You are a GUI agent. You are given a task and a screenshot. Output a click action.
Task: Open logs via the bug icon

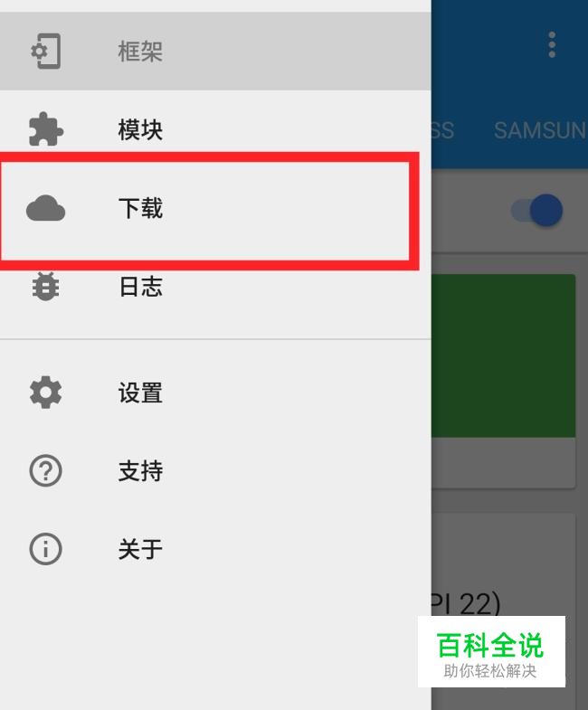[46, 286]
